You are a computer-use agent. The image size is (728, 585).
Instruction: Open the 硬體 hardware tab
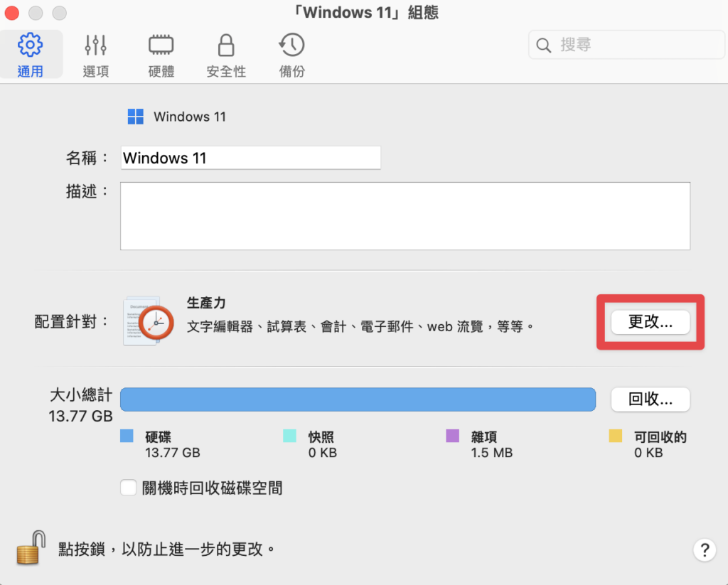pyautogui.click(x=161, y=54)
